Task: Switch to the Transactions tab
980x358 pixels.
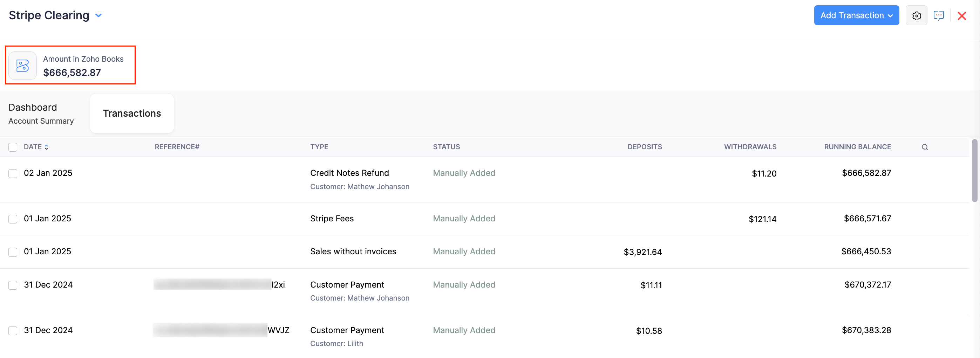Action: pos(132,113)
